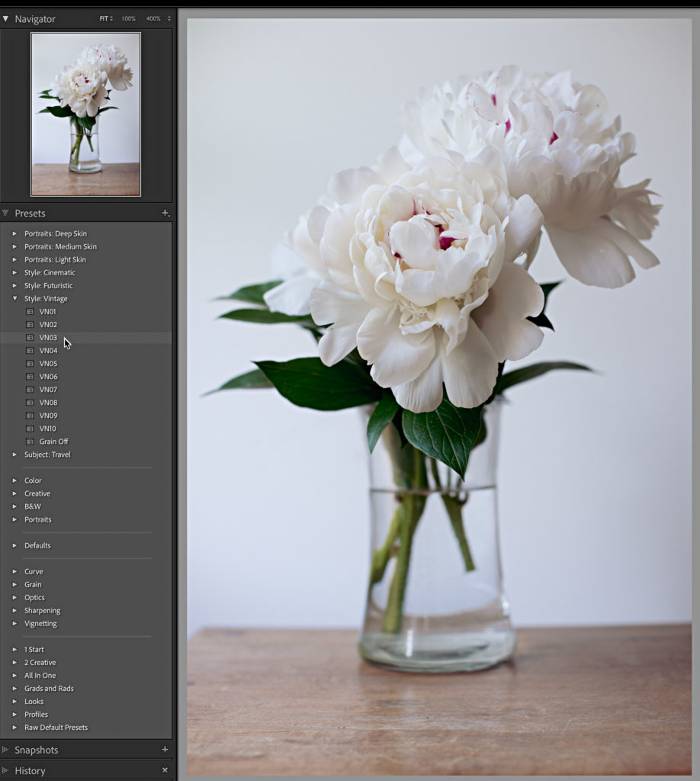Viewport: 700px width, 781px height.
Task: Expand the Raw Default Presets group
Action: click(x=14, y=727)
